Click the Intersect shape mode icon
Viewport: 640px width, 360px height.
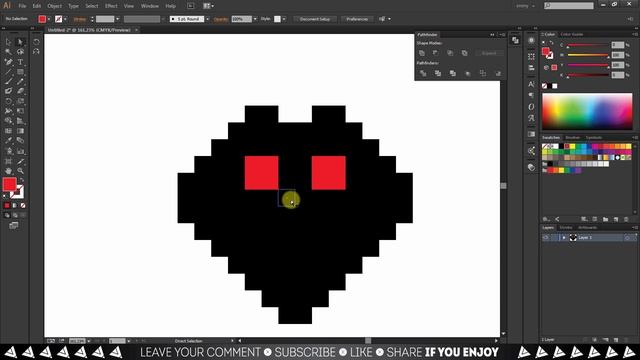pyautogui.click(x=450, y=53)
